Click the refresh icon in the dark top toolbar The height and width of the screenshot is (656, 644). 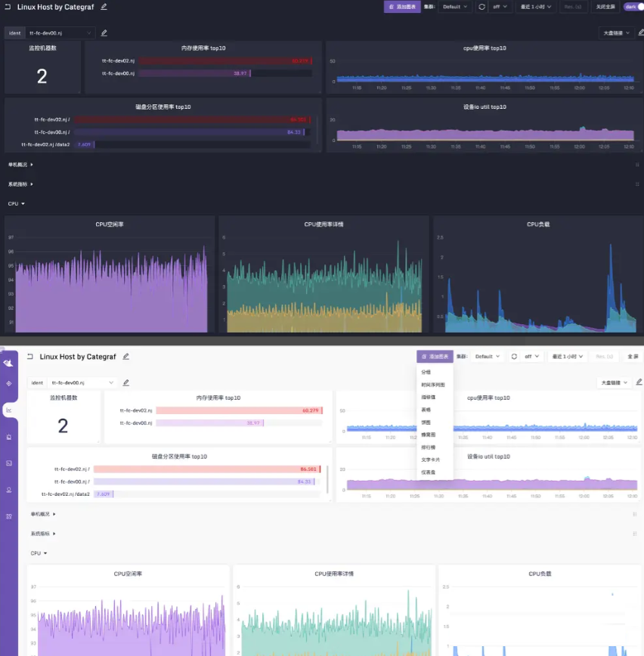481,7
